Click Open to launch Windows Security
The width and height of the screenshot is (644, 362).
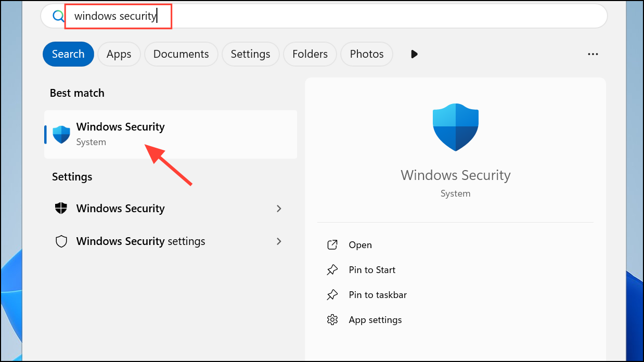[x=360, y=244]
